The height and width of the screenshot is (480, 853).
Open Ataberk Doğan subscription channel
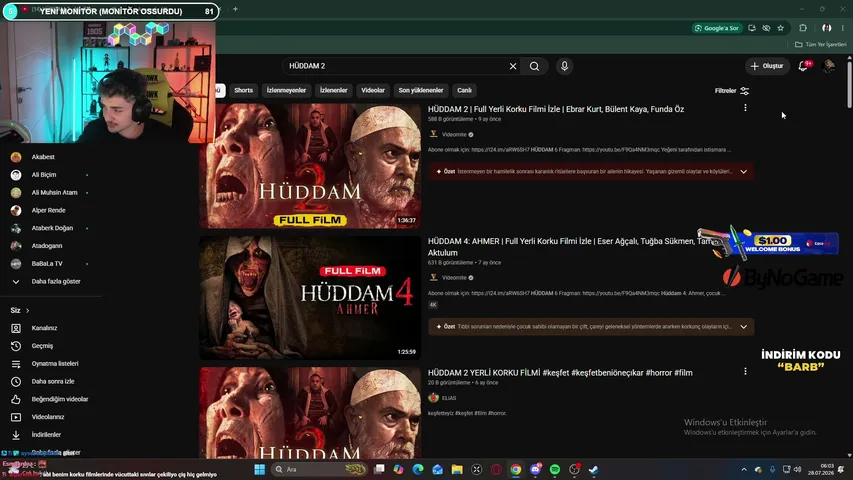coord(52,228)
